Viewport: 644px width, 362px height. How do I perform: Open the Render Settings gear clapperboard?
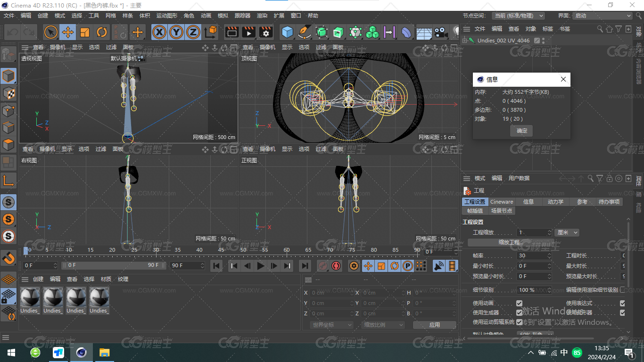pyautogui.click(x=266, y=33)
